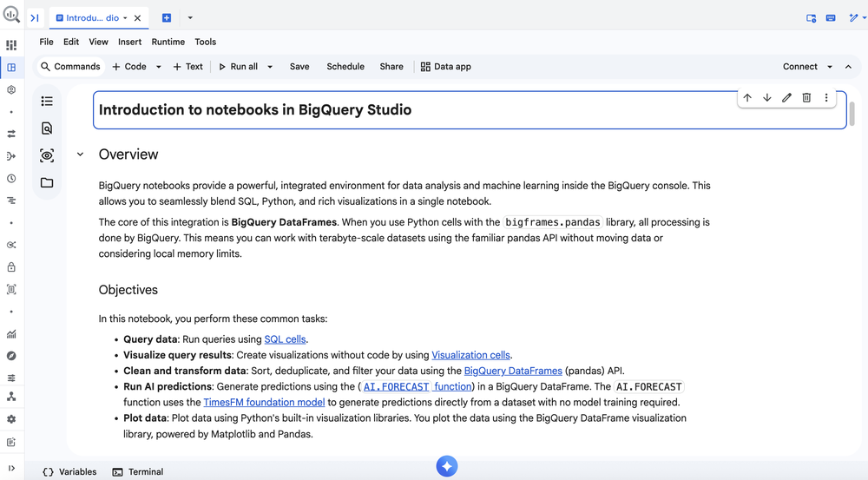
Task: Follow the Visualization cells link
Action: coord(471,355)
